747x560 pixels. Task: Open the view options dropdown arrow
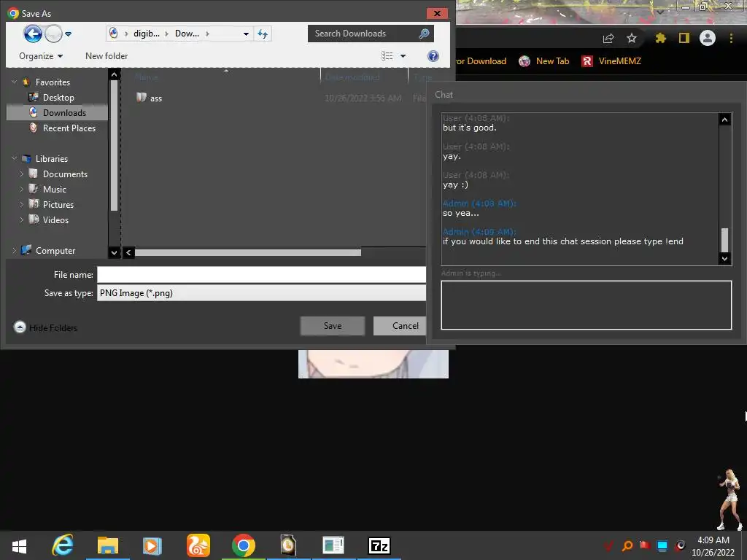(403, 56)
